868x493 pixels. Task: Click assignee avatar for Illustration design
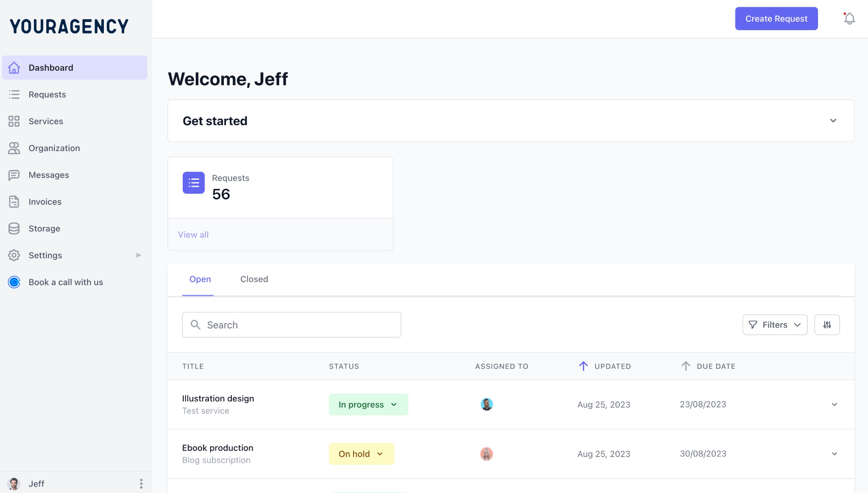pos(487,404)
